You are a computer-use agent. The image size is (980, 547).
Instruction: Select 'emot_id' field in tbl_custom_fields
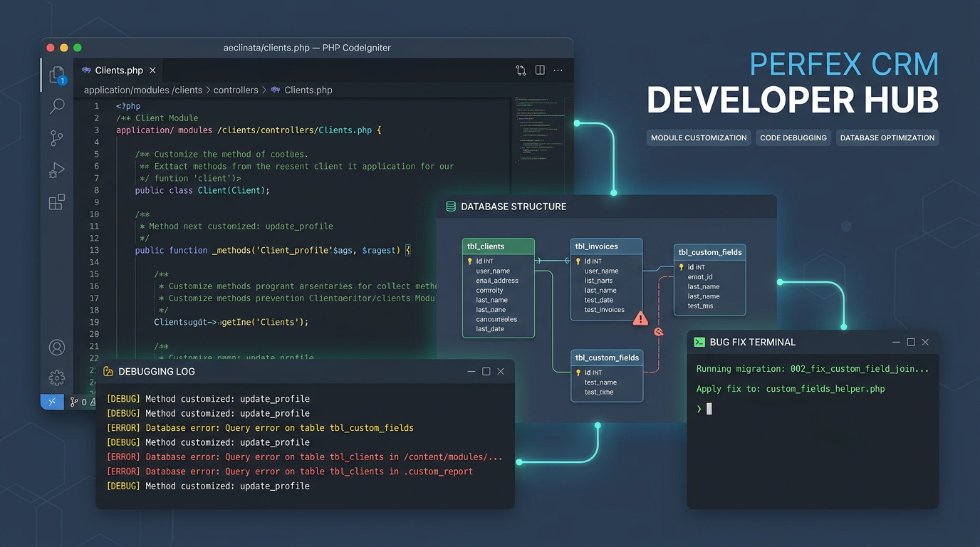[x=700, y=277]
